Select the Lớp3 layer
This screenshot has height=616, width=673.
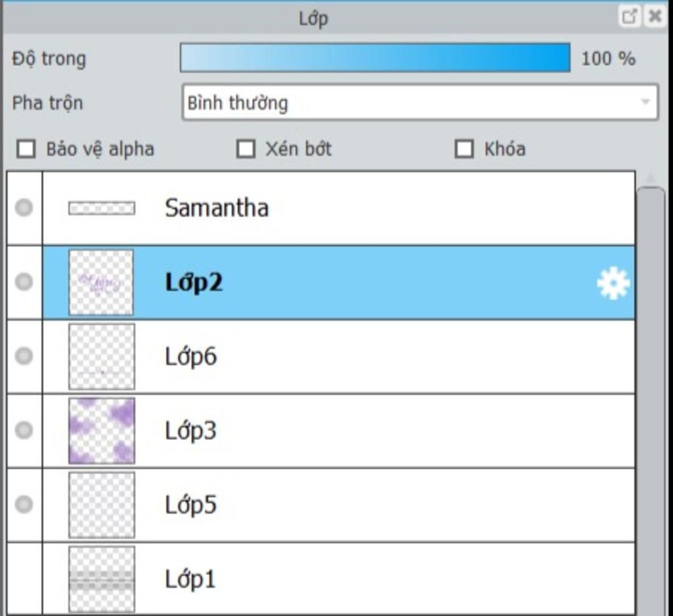[339, 431]
